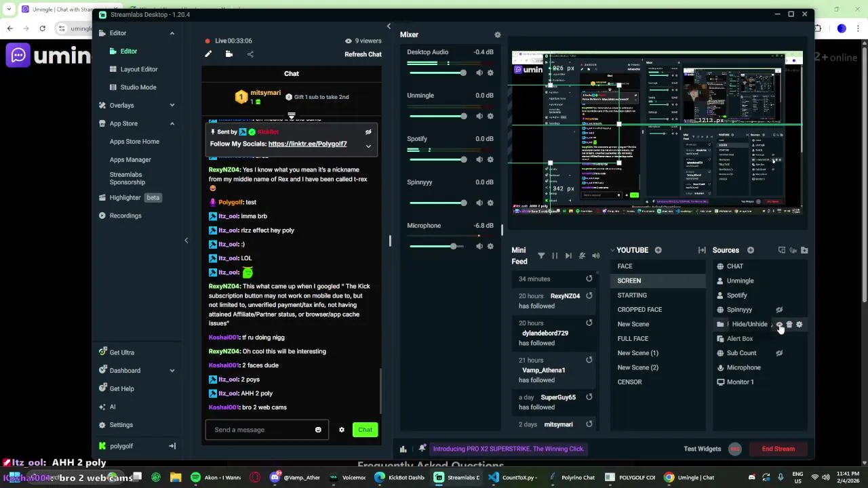This screenshot has height=488, width=868.
Task: Click the Mini Feed speaker volume icon
Action: (x=595, y=256)
